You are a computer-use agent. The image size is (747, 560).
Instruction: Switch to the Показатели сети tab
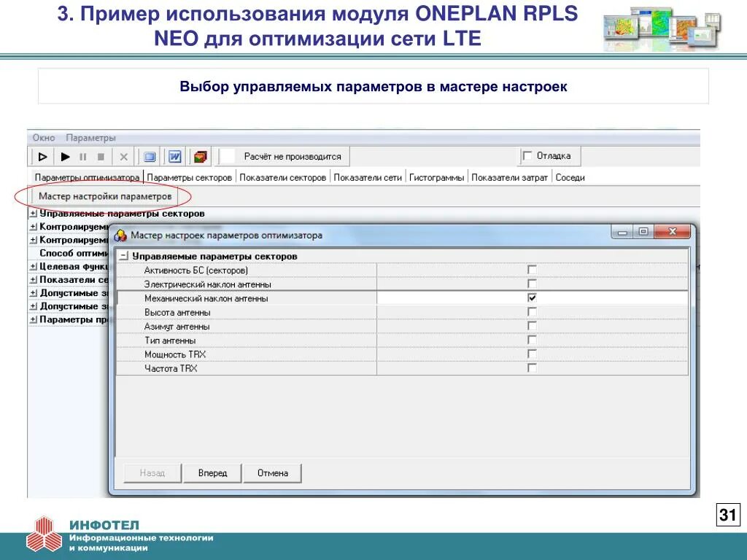pyautogui.click(x=368, y=177)
